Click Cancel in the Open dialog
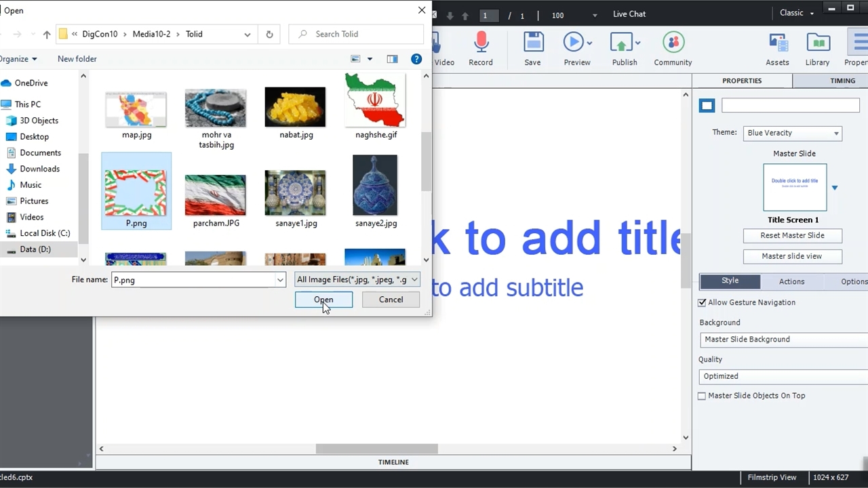 [391, 300]
